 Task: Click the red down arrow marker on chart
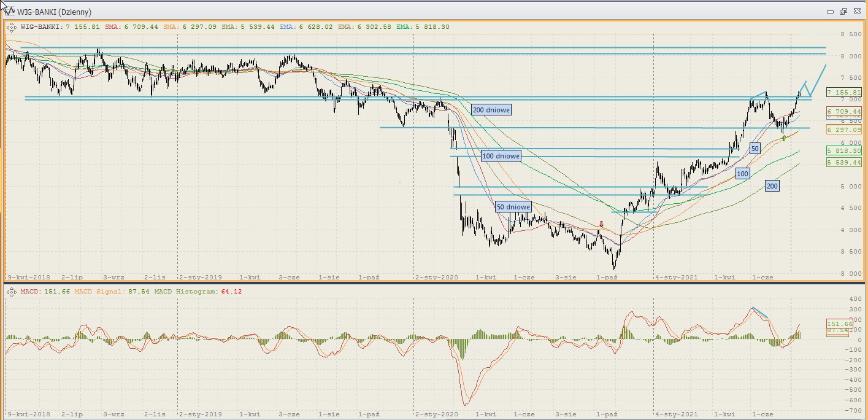(x=601, y=225)
